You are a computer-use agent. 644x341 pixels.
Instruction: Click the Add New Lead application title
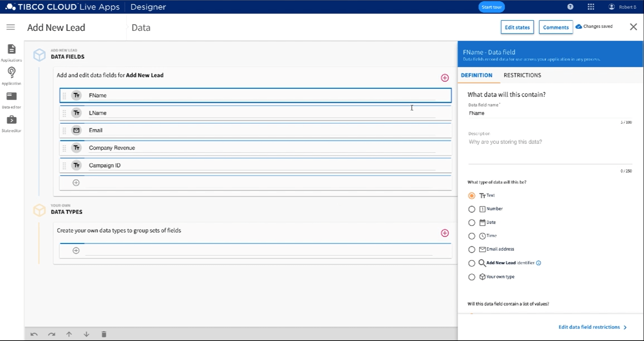coord(56,28)
